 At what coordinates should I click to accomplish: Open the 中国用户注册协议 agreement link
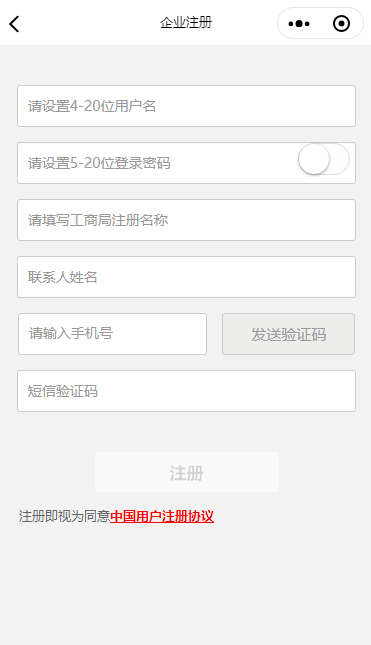[162, 516]
